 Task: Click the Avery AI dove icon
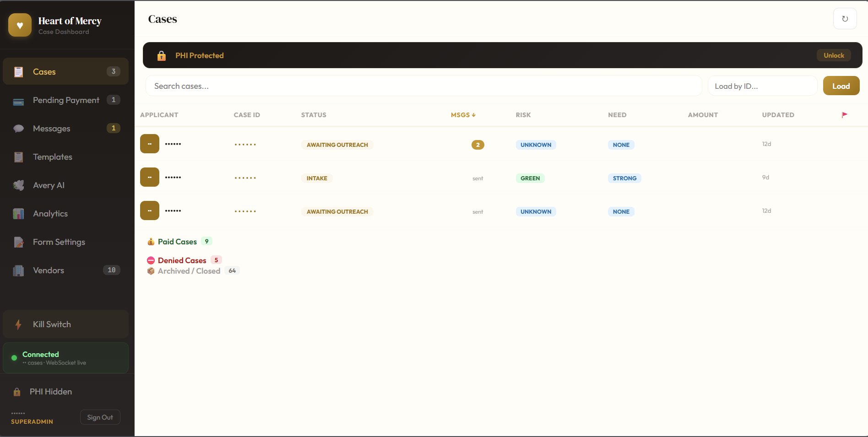click(x=18, y=185)
